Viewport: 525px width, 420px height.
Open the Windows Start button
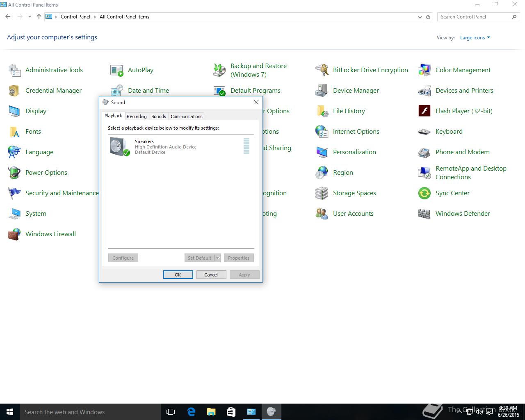click(x=10, y=412)
